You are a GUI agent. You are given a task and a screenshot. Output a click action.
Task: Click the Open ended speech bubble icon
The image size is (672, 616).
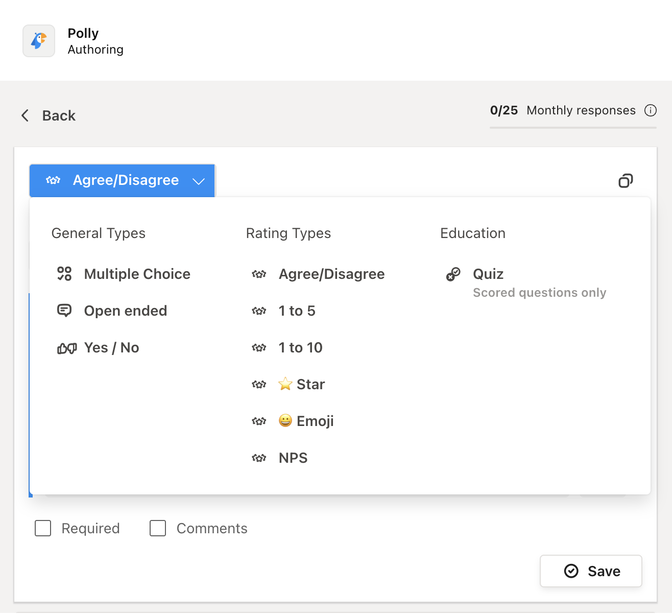tap(64, 310)
